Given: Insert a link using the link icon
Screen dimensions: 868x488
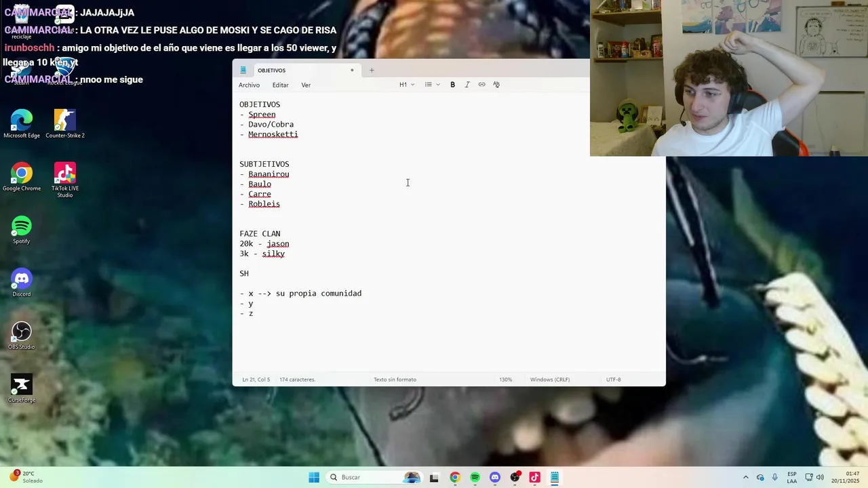Looking at the screenshot, I should (481, 85).
